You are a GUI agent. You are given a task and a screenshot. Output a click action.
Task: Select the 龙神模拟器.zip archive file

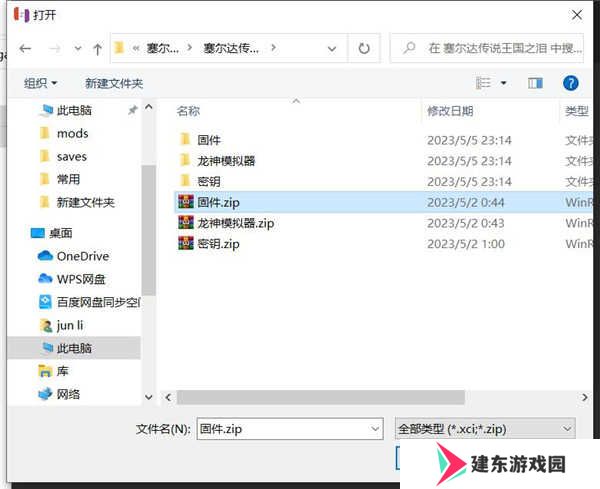click(x=236, y=223)
